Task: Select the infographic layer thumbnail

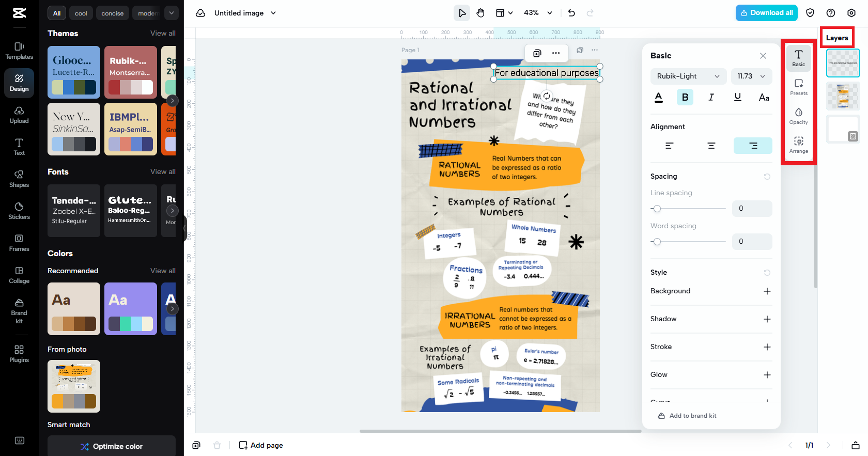Action: 843,96
